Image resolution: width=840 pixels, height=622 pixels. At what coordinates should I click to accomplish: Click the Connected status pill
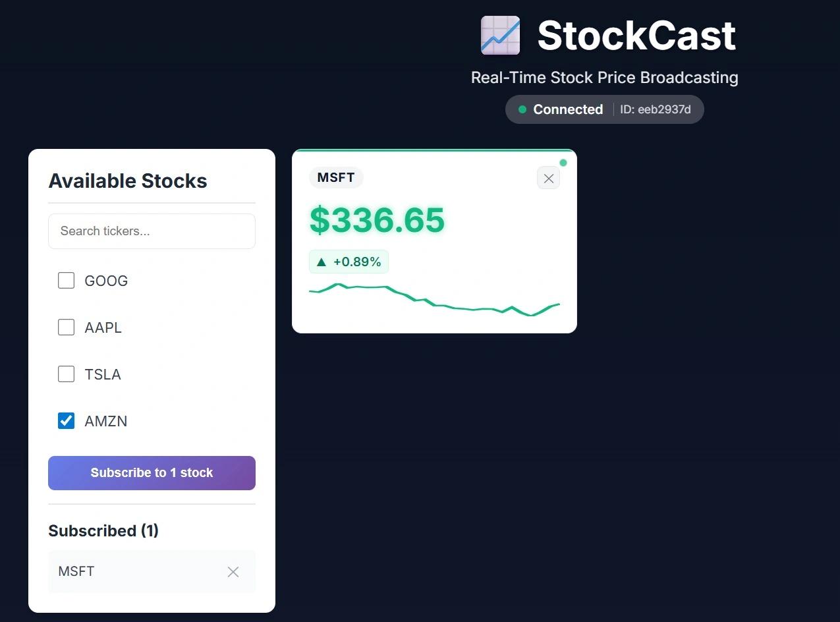click(568, 109)
